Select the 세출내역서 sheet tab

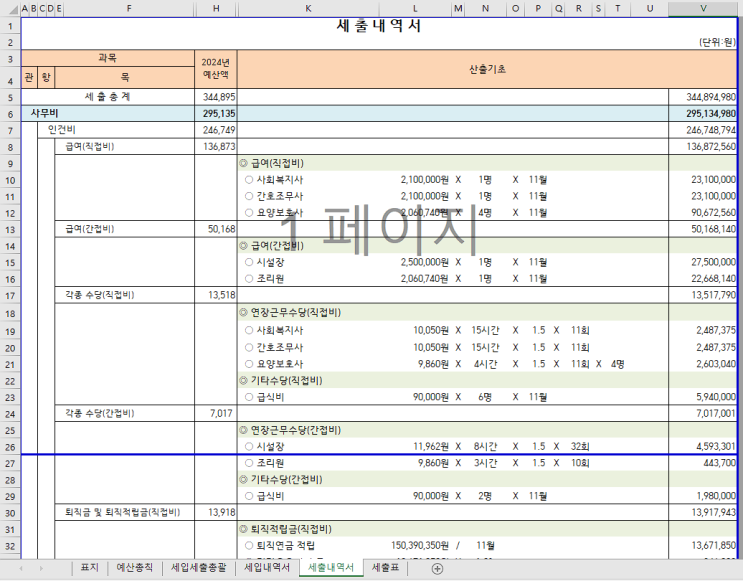331,567
